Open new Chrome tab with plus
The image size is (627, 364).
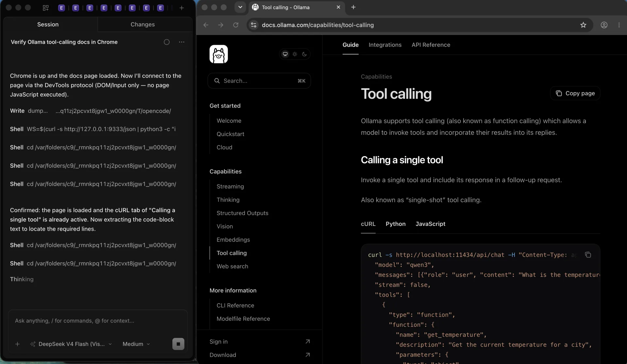(x=353, y=7)
